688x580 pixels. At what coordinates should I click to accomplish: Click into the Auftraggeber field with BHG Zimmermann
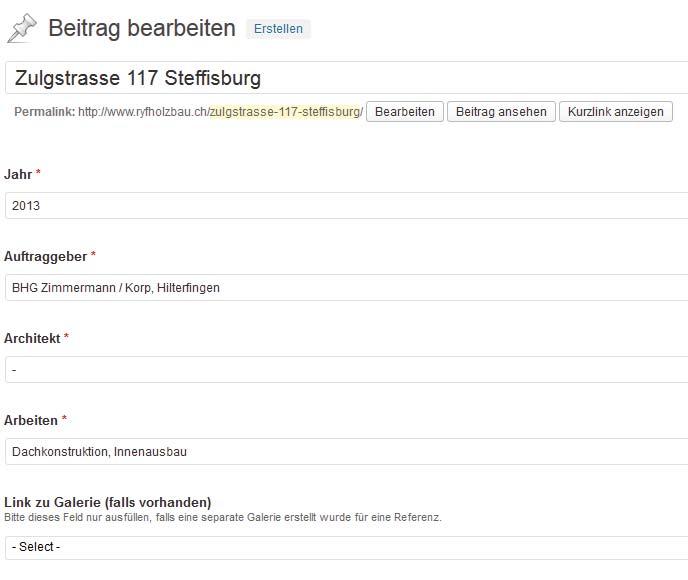point(347,287)
